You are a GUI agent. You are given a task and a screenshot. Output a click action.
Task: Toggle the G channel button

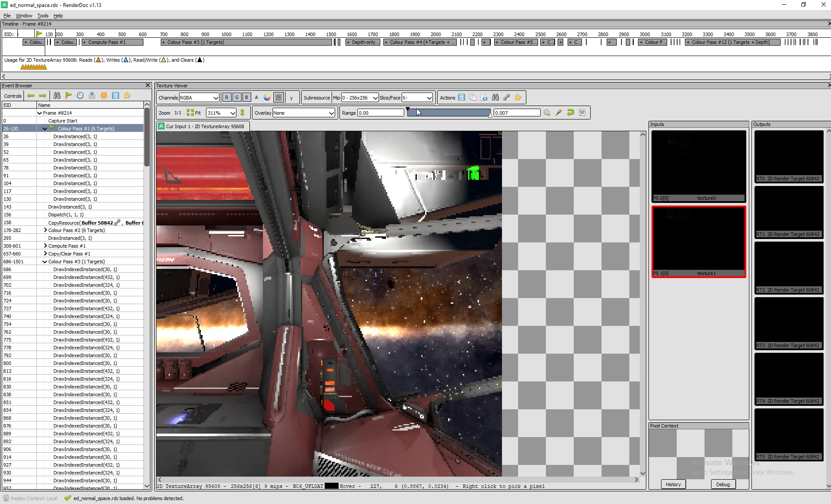point(237,97)
